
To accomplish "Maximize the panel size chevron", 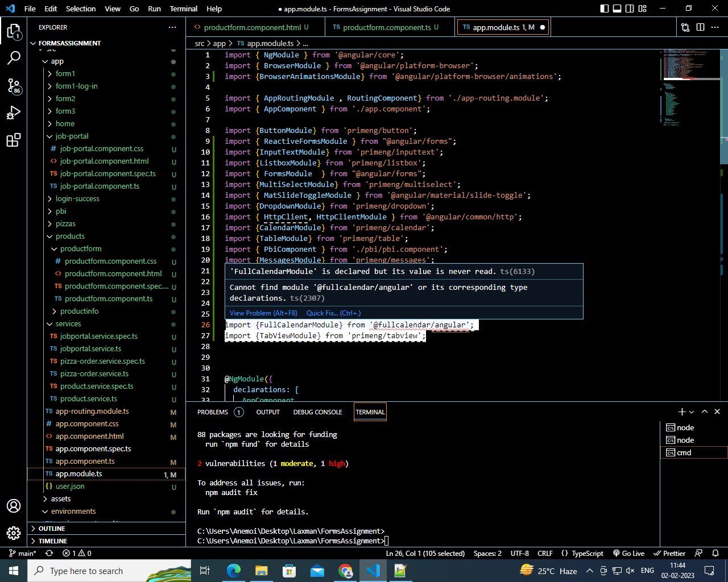I will (705, 411).
